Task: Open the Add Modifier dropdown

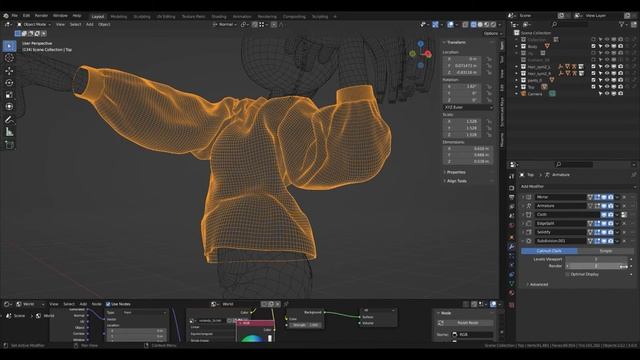Action: coord(578,187)
